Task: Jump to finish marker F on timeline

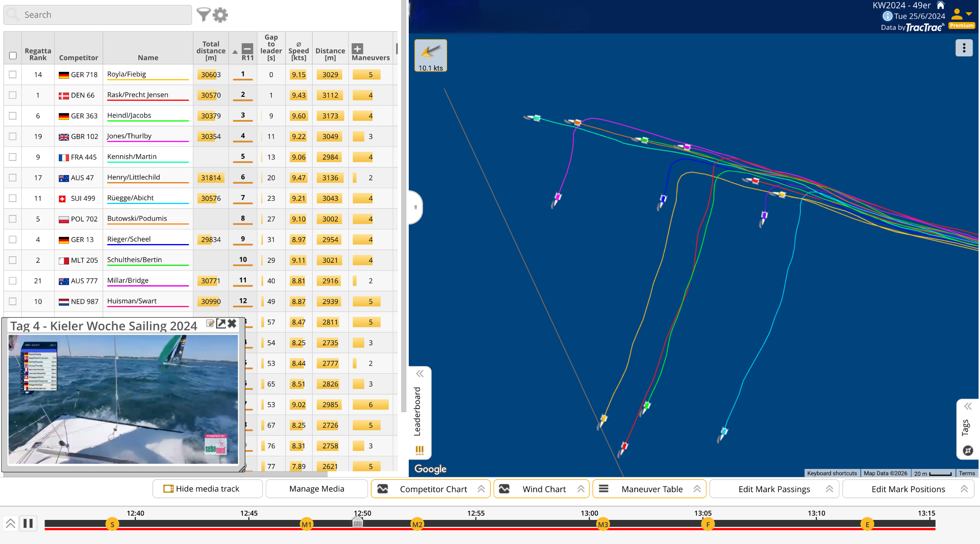Action: pos(708,524)
